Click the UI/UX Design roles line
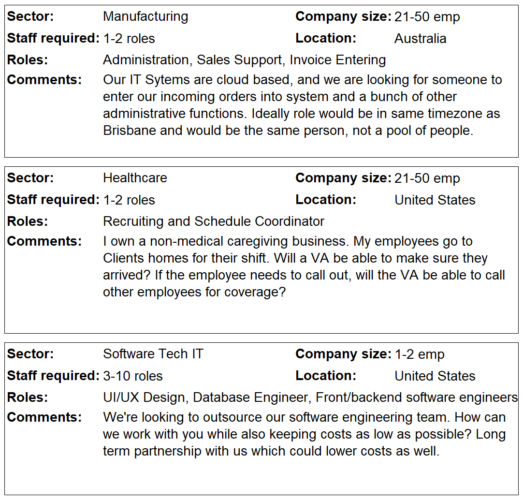 pos(310,398)
